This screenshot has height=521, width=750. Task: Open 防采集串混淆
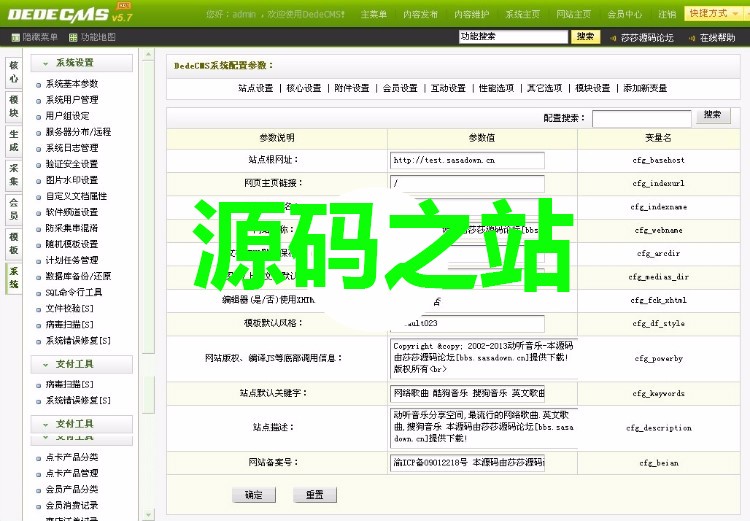pyautogui.click(x=72, y=228)
